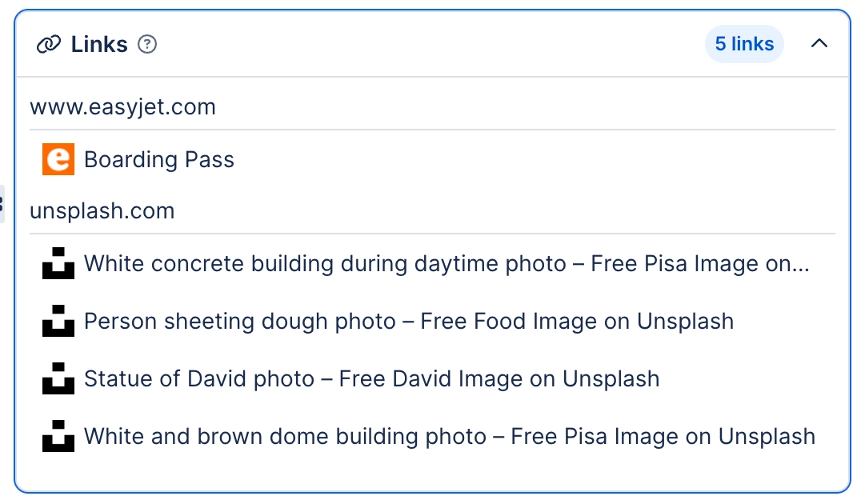The height and width of the screenshot is (504, 861).
Task: Click the Unsplash icon beside the Pisa image link
Action: [58, 263]
